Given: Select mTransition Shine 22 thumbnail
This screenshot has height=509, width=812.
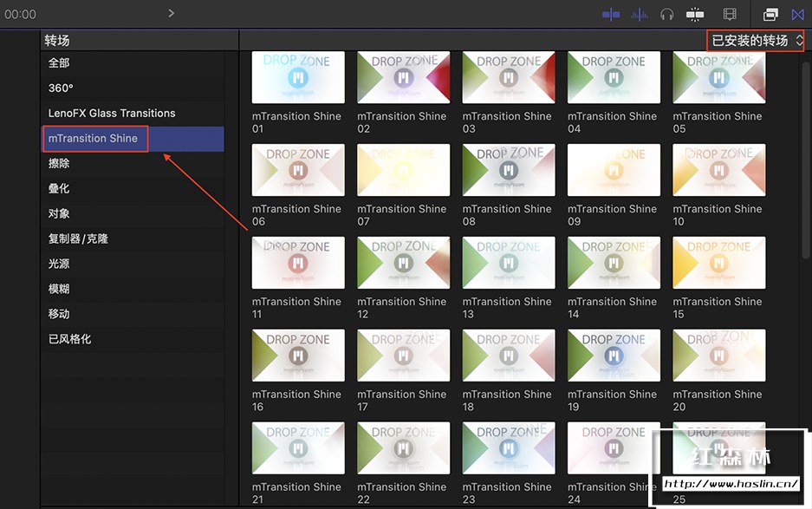Looking at the screenshot, I should 404,448.
